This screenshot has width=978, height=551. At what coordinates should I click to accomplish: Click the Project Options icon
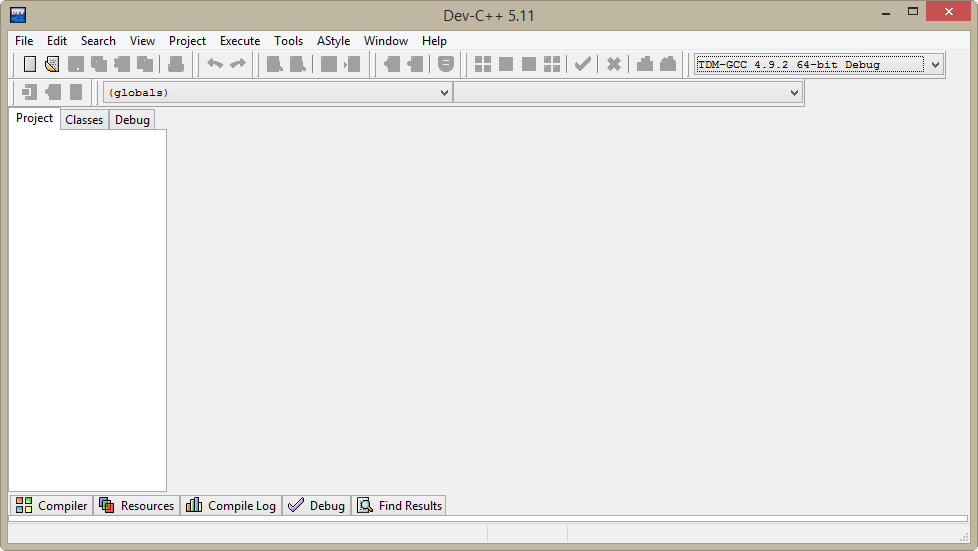[x=445, y=64]
